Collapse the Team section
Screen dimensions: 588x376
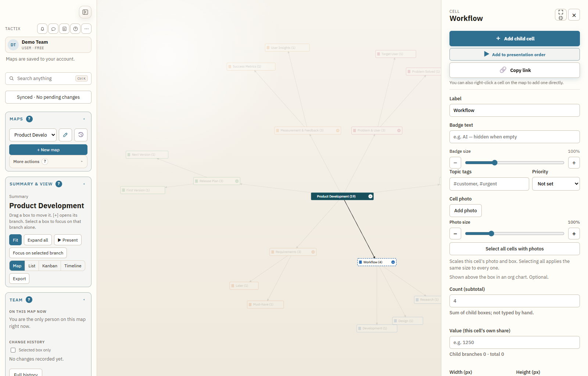(x=84, y=300)
